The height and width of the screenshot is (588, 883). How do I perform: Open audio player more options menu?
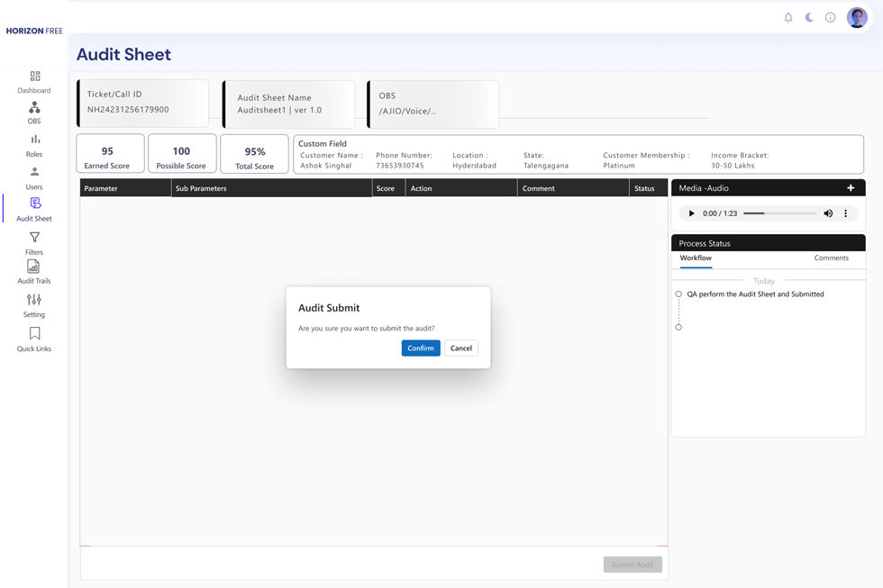click(x=845, y=213)
